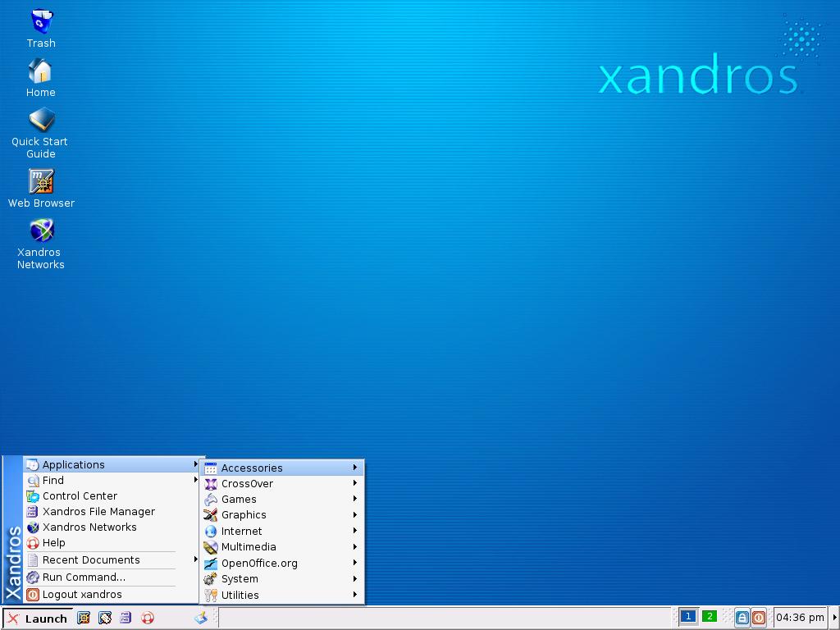Click the help lifebuoy icon in the taskbar

click(148, 618)
